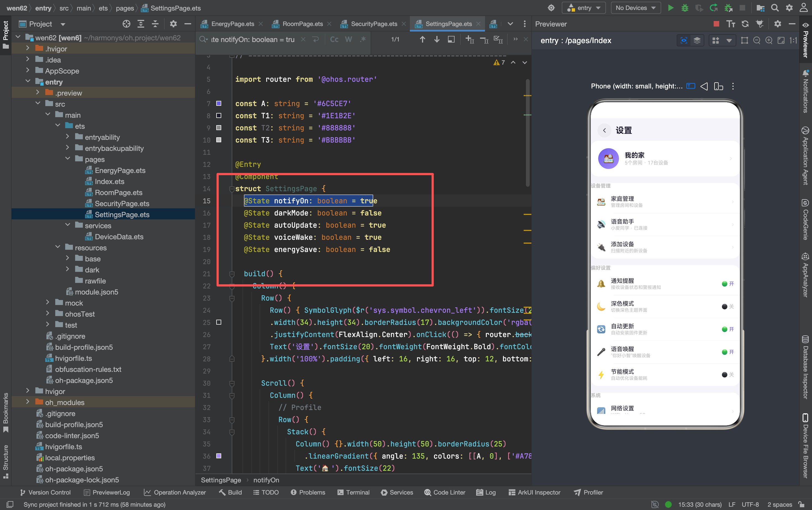This screenshot has width=812, height=510.
Task: Start debugging with the green bug icon
Action: (684, 8)
